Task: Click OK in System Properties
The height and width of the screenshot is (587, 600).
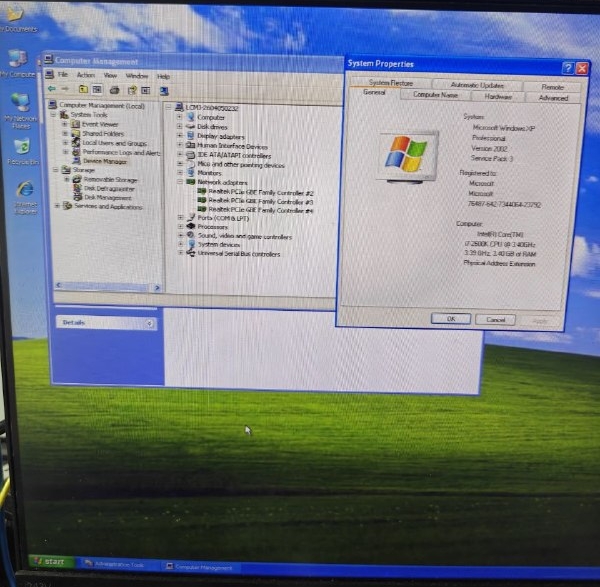Action: point(451,318)
